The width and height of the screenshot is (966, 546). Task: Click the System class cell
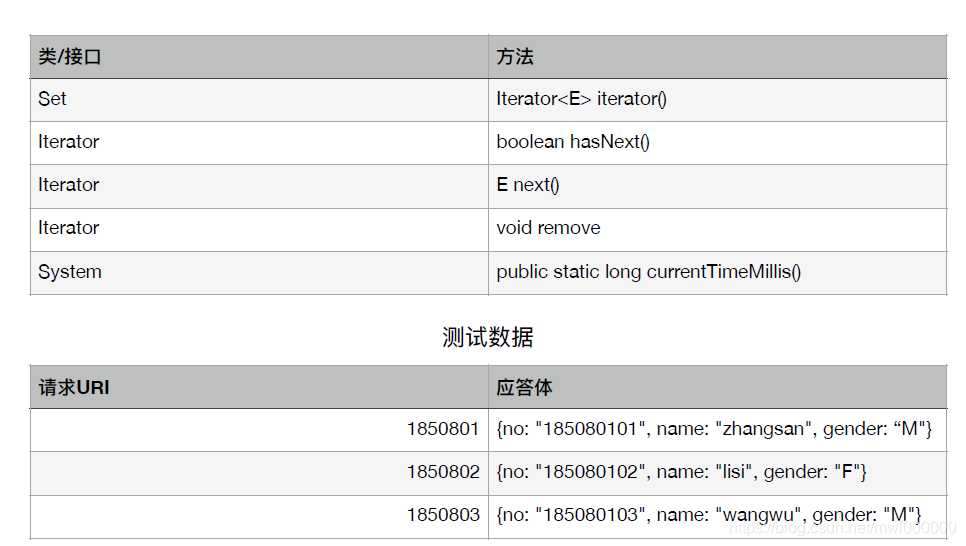pos(259,272)
